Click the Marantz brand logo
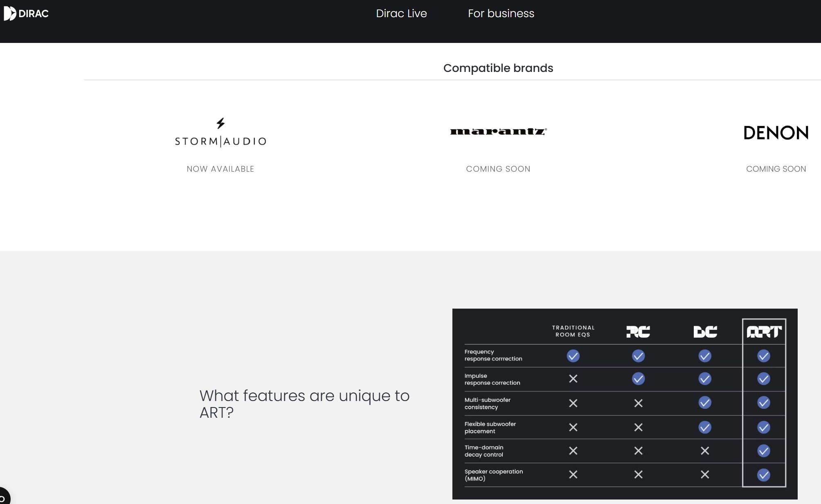The height and width of the screenshot is (504, 821). point(498,131)
